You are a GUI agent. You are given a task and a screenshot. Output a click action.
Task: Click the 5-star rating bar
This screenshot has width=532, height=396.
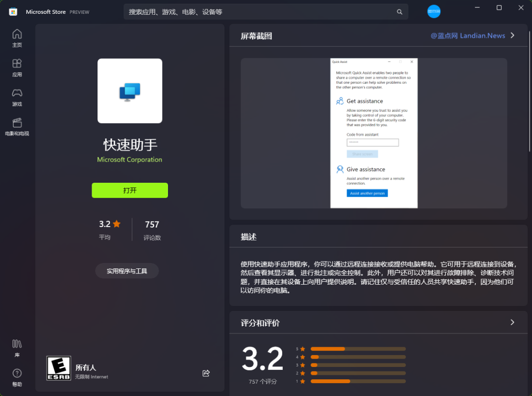tap(358, 349)
